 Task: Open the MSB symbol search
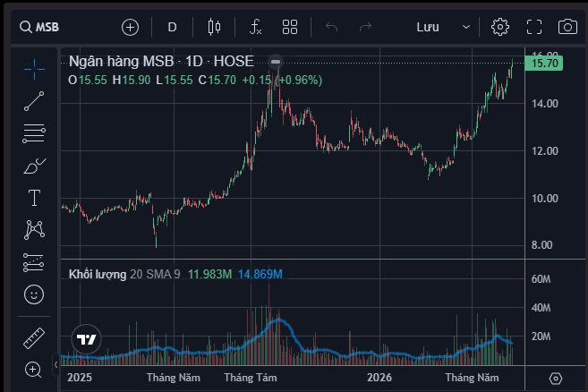[x=39, y=27]
